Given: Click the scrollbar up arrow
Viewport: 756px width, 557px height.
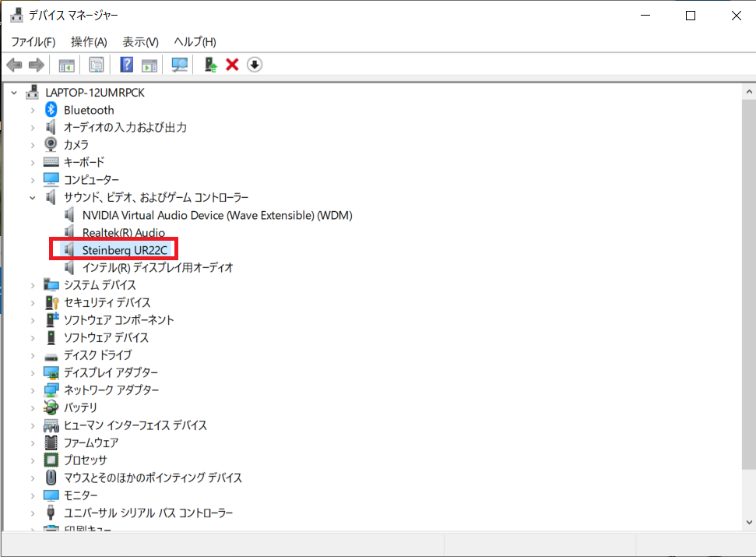Looking at the screenshot, I should click(749, 91).
